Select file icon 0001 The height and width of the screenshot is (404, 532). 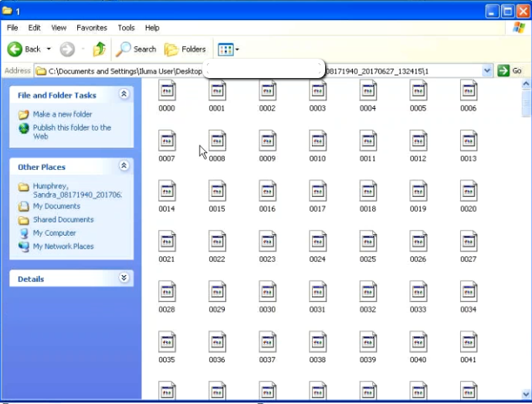coord(217,90)
